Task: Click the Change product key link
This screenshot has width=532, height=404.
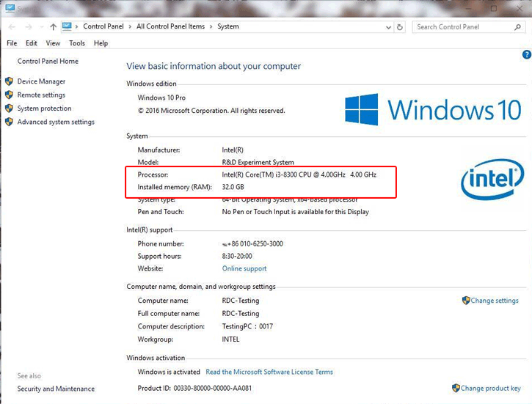Action: click(x=490, y=389)
